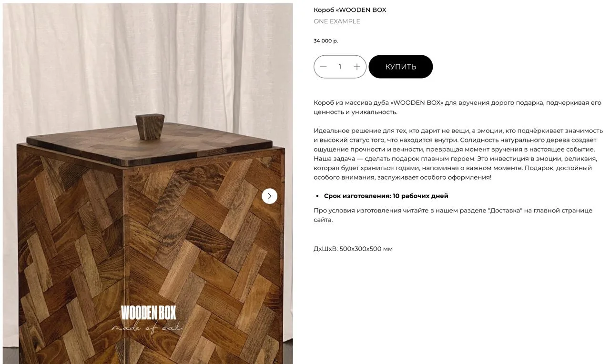This screenshot has width=610, height=364.
Task: Select the ONE EXAMPLE subtitle text
Action: click(x=337, y=21)
